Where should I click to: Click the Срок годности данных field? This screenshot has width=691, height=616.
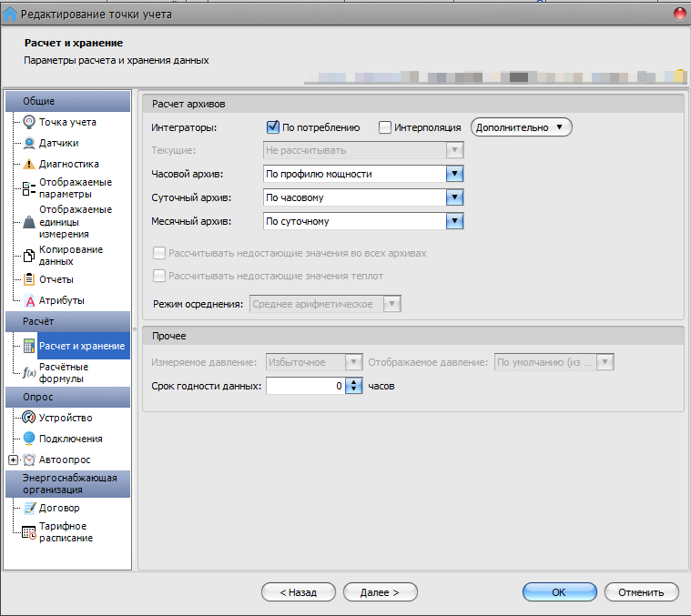304,387
